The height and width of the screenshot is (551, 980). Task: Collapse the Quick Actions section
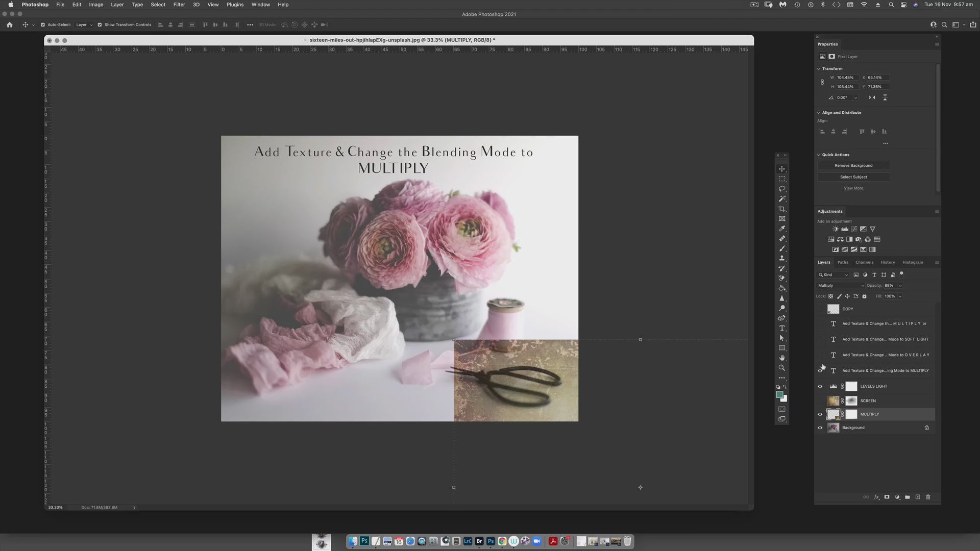(819, 155)
